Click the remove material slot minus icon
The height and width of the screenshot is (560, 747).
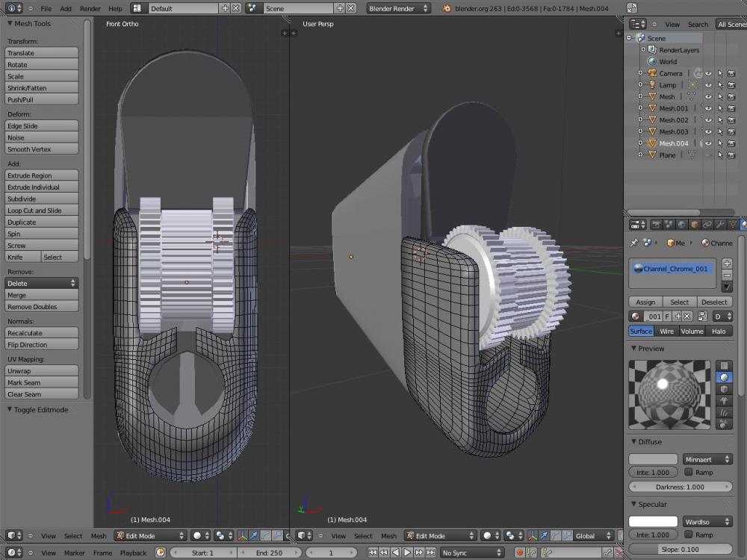727,275
